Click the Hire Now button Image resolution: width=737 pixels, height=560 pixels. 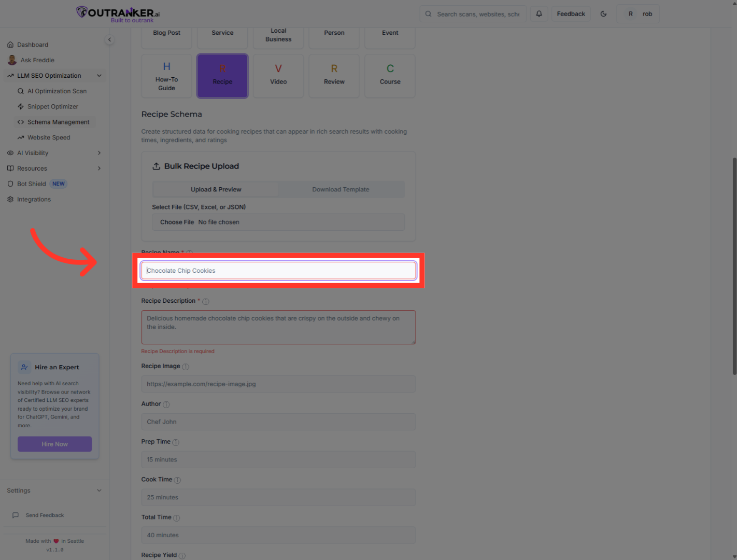coord(54,444)
